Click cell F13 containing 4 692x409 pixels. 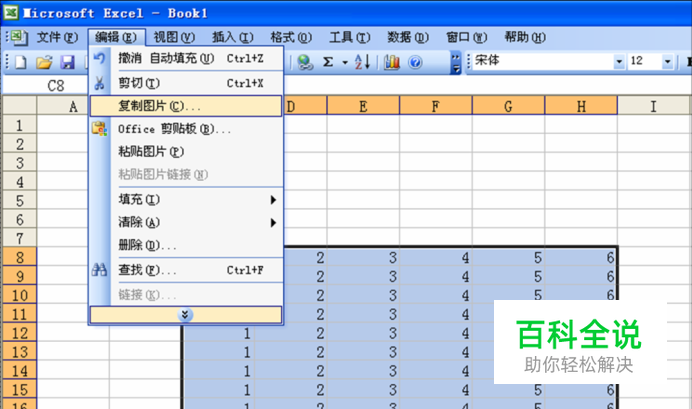[x=436, y=352]
